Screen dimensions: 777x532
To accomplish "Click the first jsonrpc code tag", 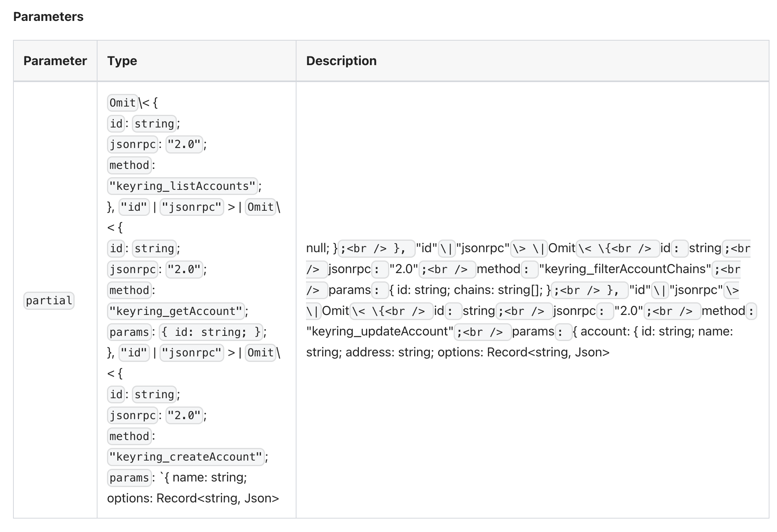I will 133,144.
